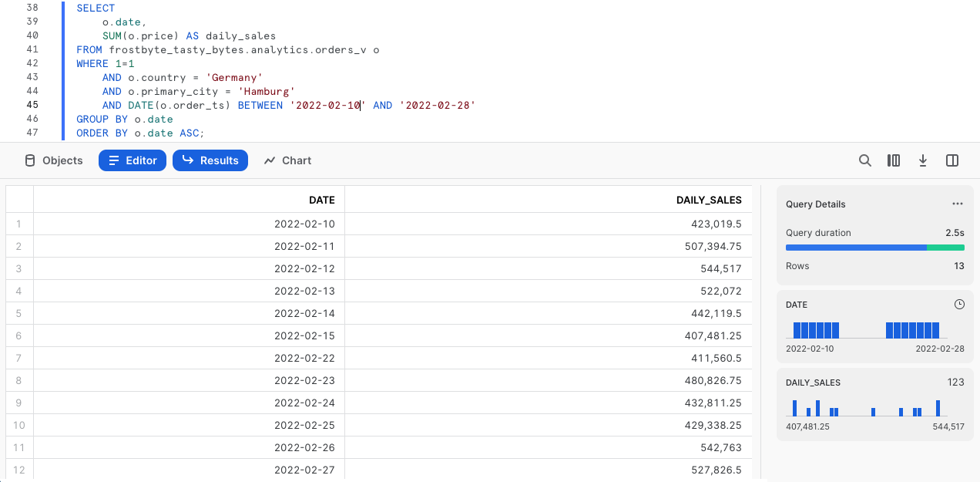
Task: Open the column selector icon
Action: coord(894,160)
